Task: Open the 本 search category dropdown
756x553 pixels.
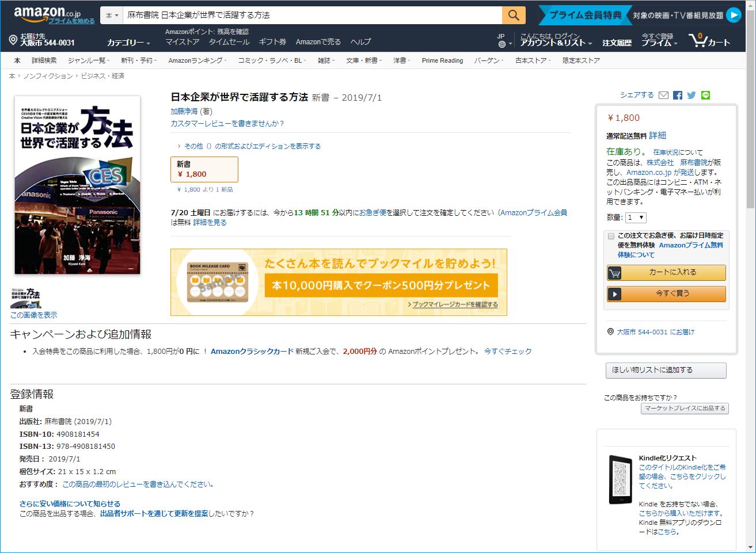Action: [112, 16]
